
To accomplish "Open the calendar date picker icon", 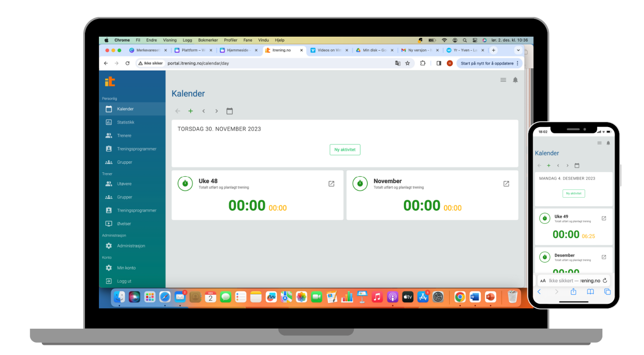I will [x=230, y=111].
